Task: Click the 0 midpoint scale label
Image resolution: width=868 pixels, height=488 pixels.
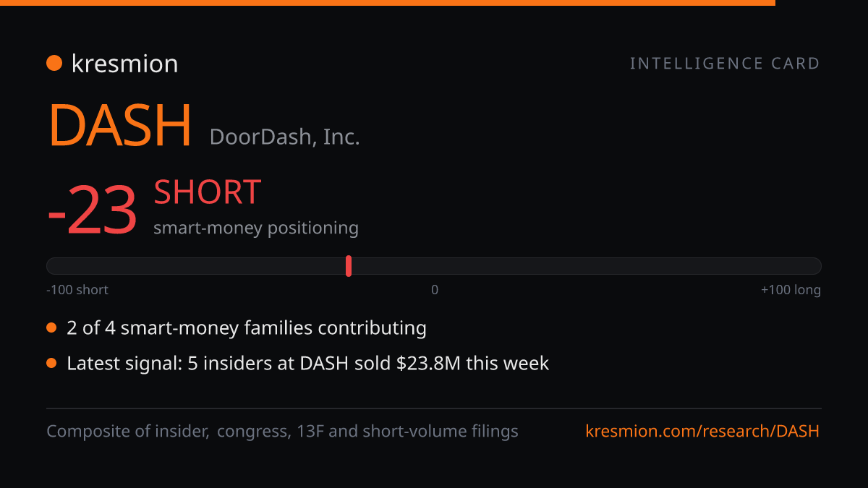Action: pyautogui.click(x=435, y=290)
